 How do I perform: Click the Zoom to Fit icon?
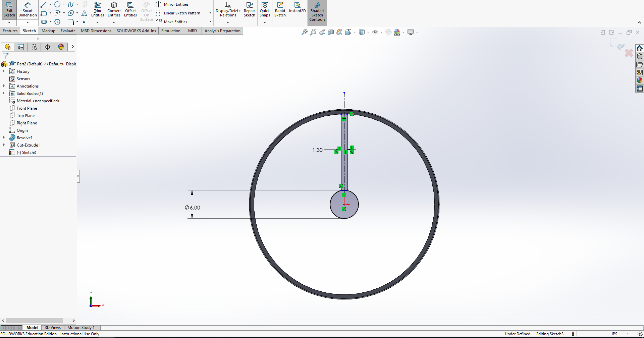click(x=304, y=32)
